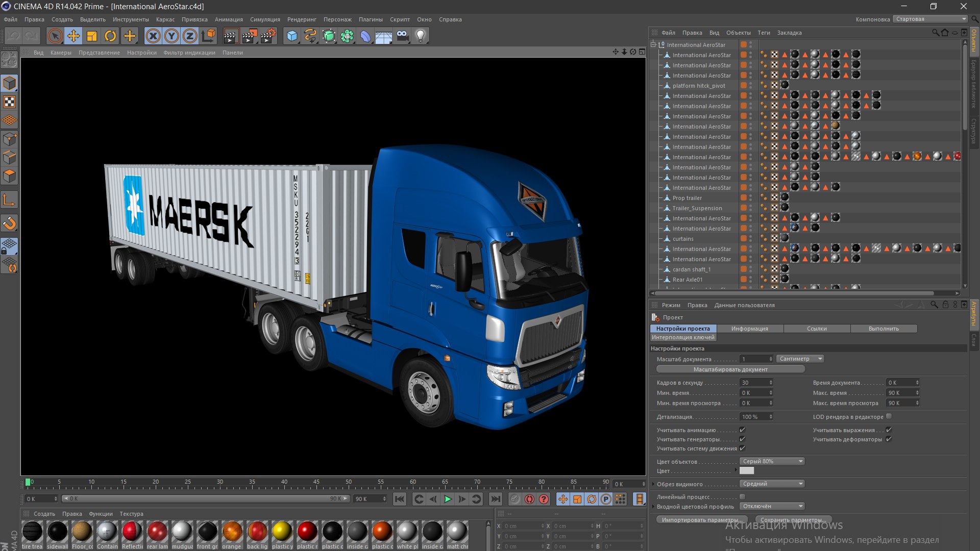Activate the Rotate tool
This screenshot has height=551, width=980.
(110, 36)
